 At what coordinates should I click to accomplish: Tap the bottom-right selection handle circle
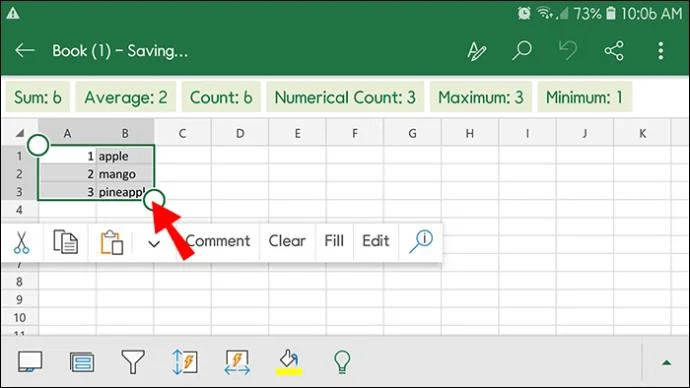pos(154,200)
